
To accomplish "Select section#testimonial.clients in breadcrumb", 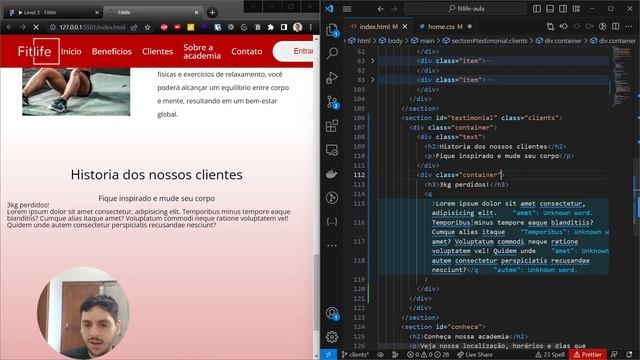I will pos(485,40).
